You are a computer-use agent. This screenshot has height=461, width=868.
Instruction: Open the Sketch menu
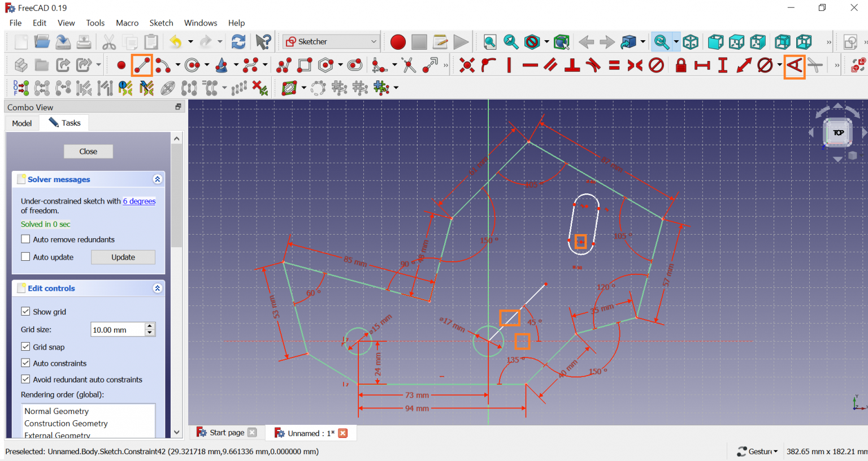coord(161,23)
